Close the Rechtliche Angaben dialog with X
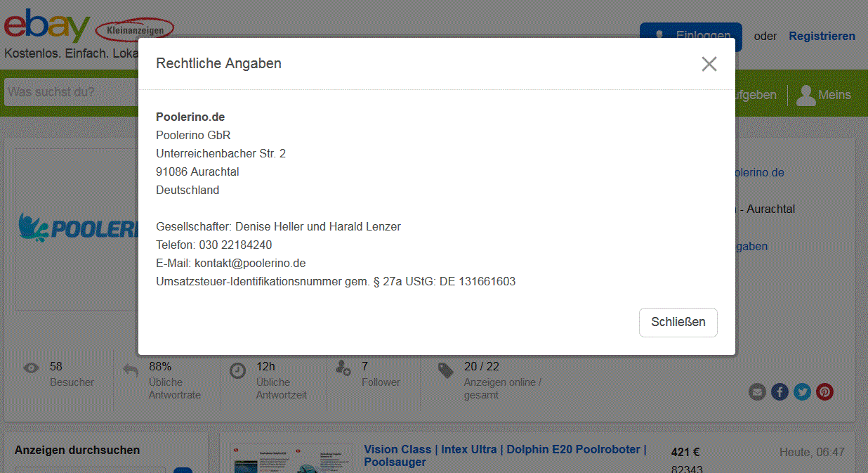Image resolution: width=868 pixels, height=473 pixels. (709, 64)
